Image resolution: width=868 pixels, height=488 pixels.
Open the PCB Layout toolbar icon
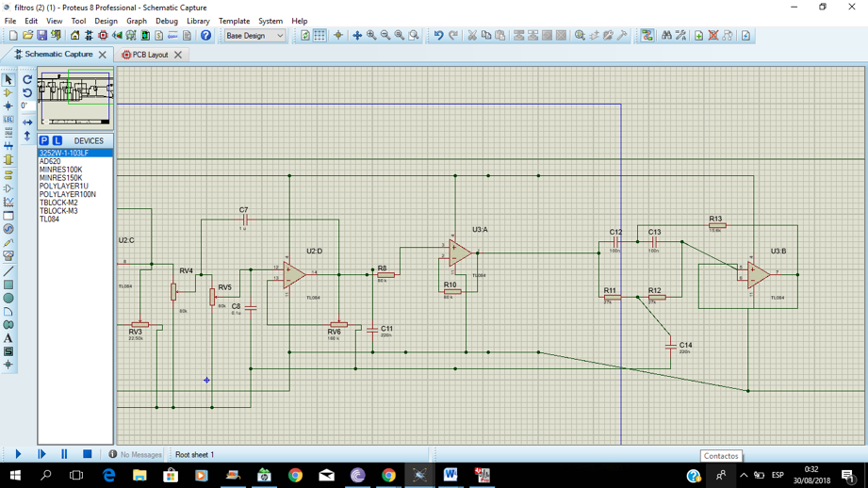click(x=103, y=36)
